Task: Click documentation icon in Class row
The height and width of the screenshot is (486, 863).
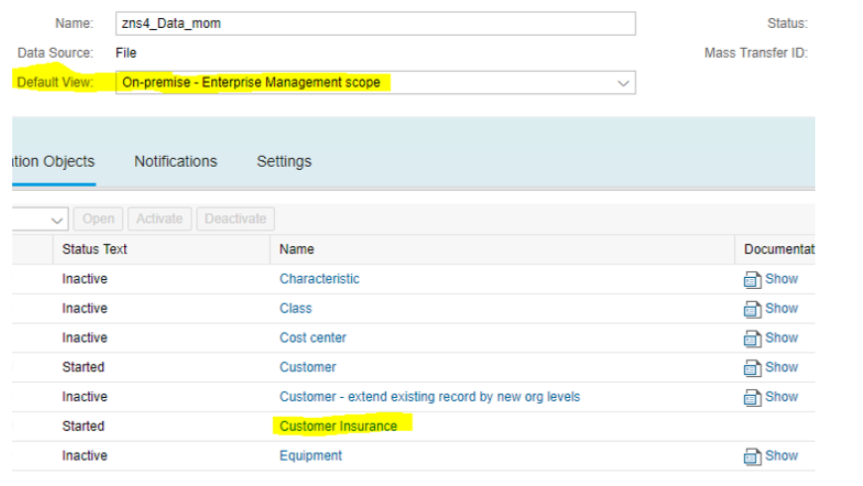Action: (x=753, y=309)
